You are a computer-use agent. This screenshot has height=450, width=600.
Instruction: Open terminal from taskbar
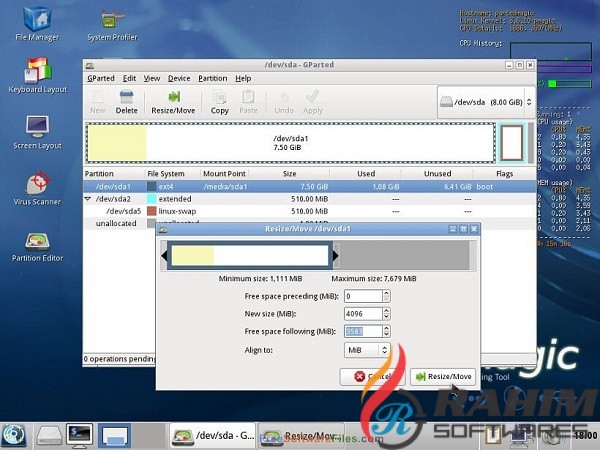(79, 435)
